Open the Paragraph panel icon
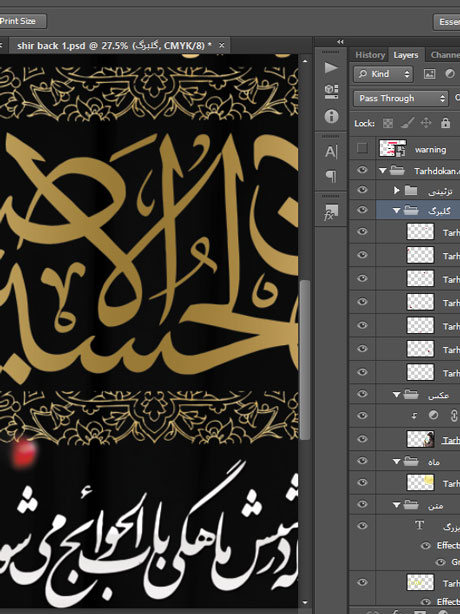Image resolution: width=460 pixels, height=614 pixels. pos(331,176)
